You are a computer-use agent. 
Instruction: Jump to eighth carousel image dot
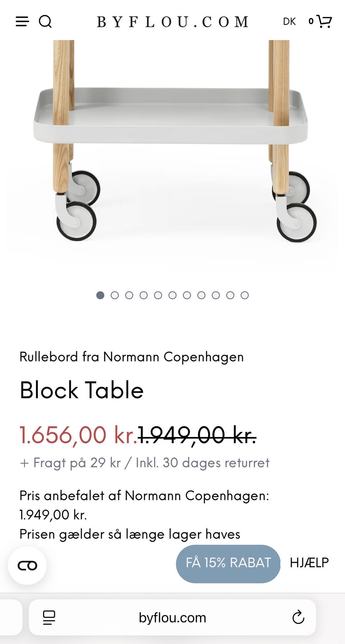point(201,295)
